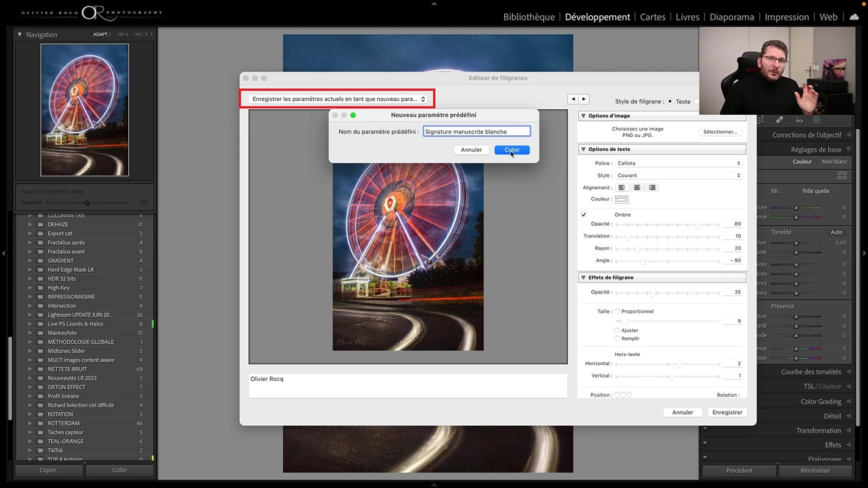Click the DEHAZE preset folder icon
868x488 pixels.
tap(41, 224)
